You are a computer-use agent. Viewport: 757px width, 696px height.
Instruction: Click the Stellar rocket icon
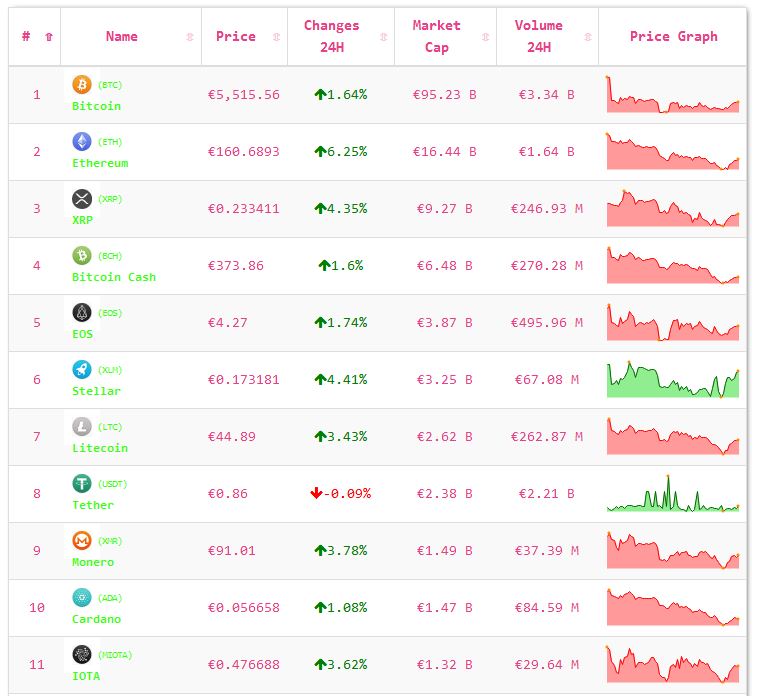[82, 370]
